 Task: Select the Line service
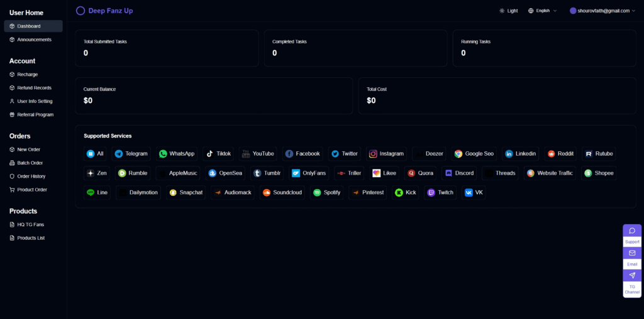[x=96, y=192]
